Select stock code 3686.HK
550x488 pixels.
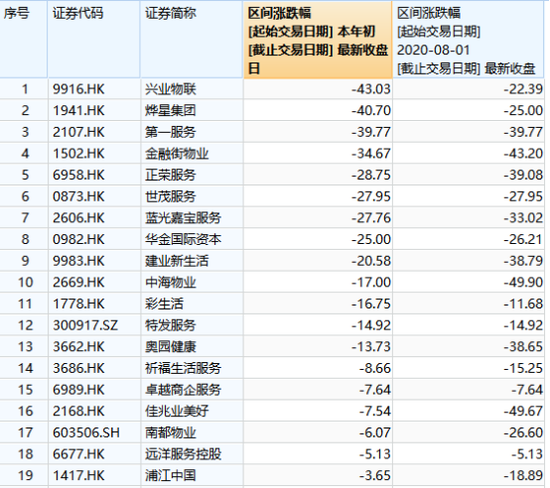point(79,368)
